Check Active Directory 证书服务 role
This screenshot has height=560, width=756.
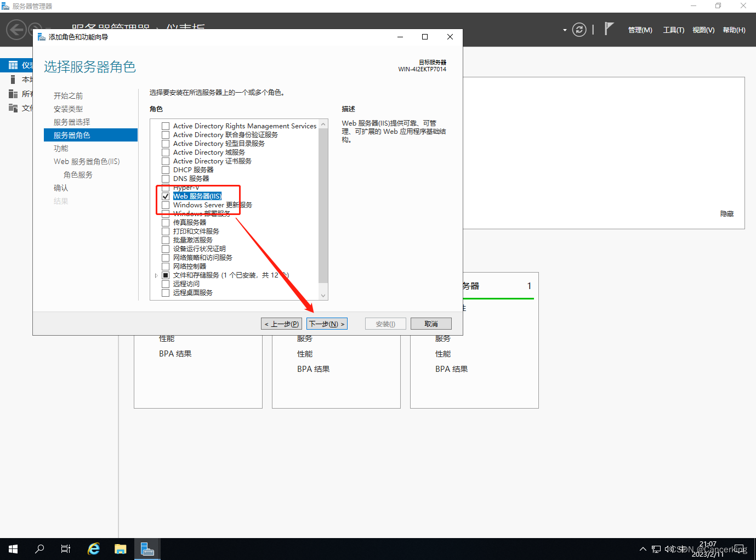click(x=166, y=161)
